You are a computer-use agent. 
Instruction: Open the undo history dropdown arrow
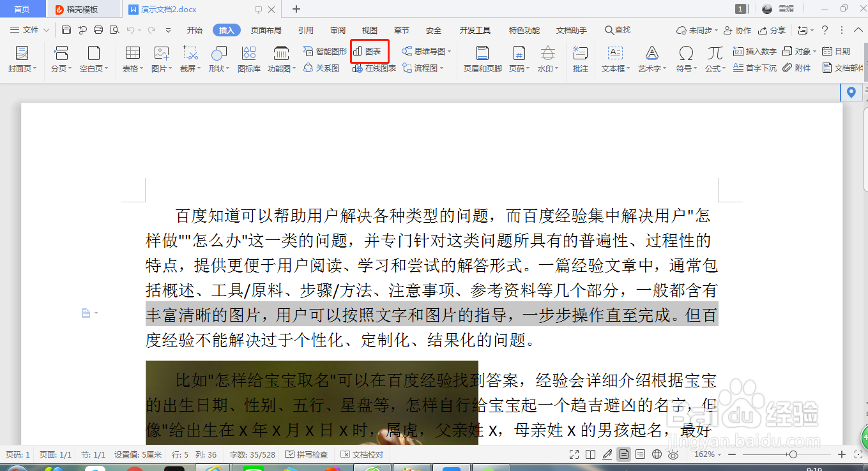[x=140, y=30]
